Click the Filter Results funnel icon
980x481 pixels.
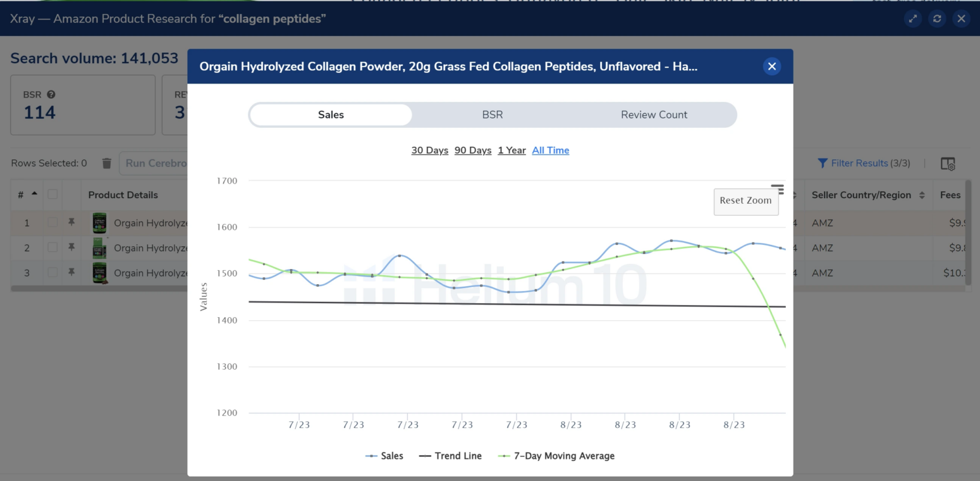tap(823, 163)
